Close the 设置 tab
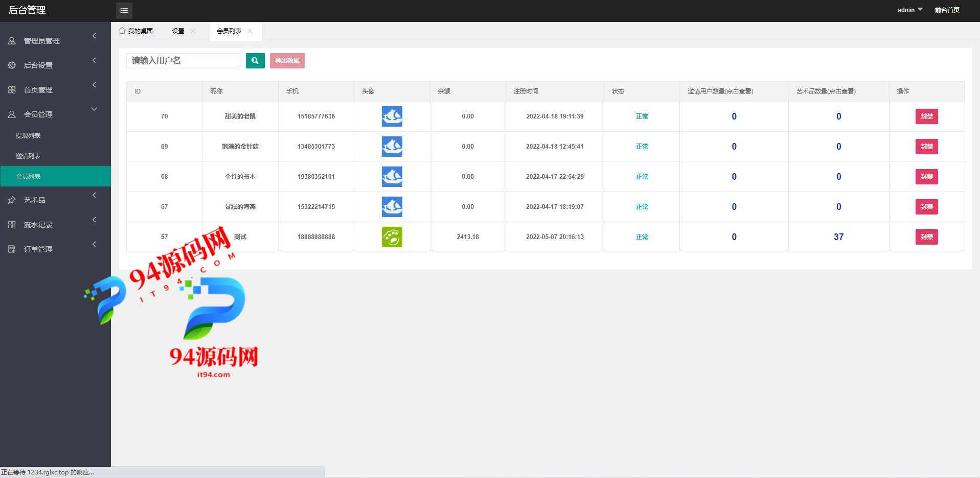980x478 pixels. [x=193, y=31]
